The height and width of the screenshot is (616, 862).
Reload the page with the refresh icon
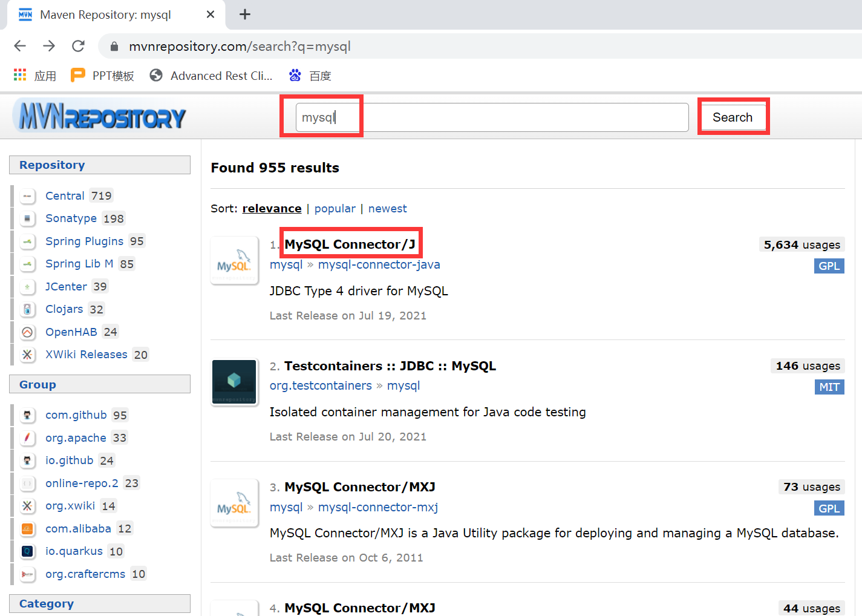point(78,46)
